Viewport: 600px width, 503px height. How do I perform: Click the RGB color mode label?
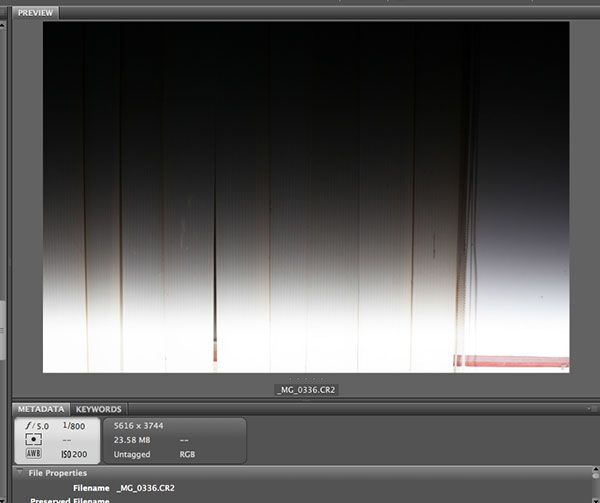point(188,453)
